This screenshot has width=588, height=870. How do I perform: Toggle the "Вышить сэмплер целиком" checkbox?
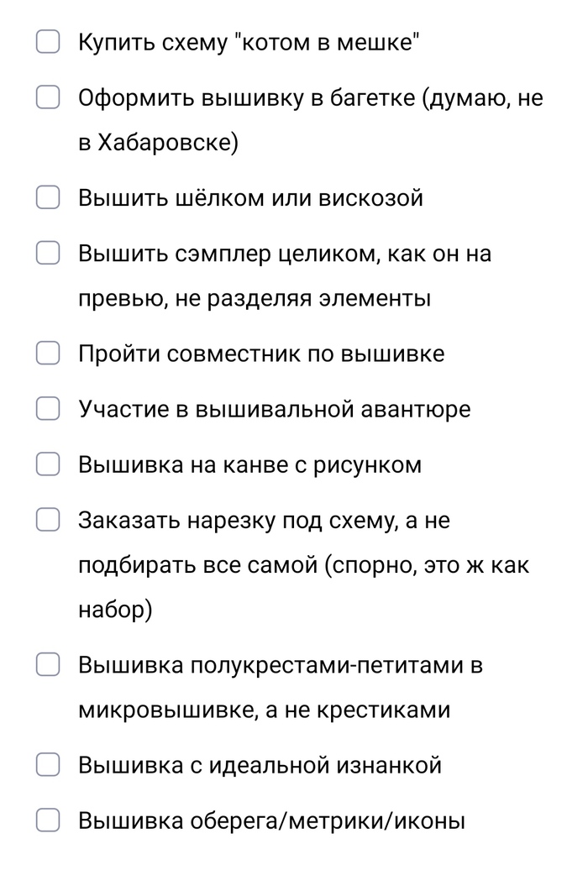(x=48, y=253)
